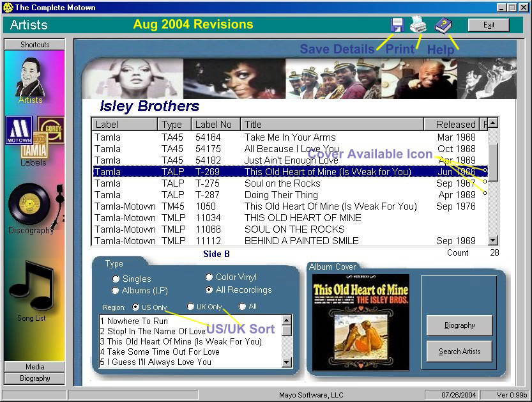Open the Biography button in album panel
The height and width of the screenshot is (402, 532).
(459, 325)
